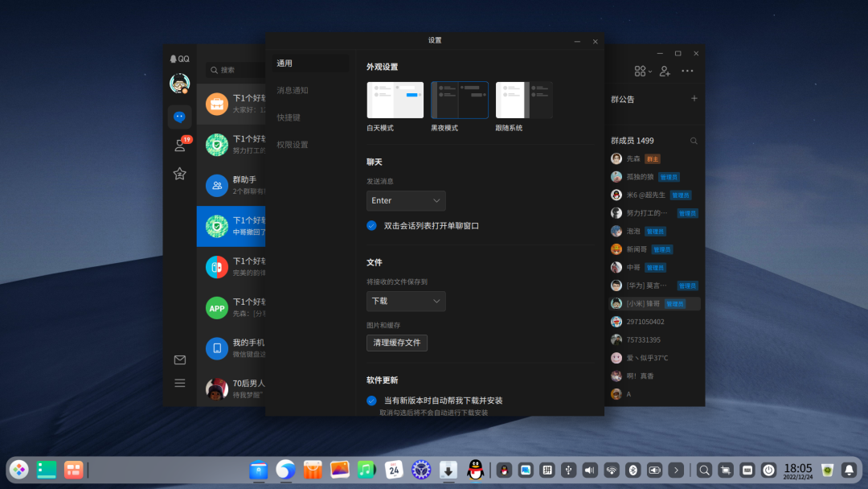This screenshot has width=868, height=489.
Task: Search group members with magnifier icon
Action: click(x=694, y=141)
